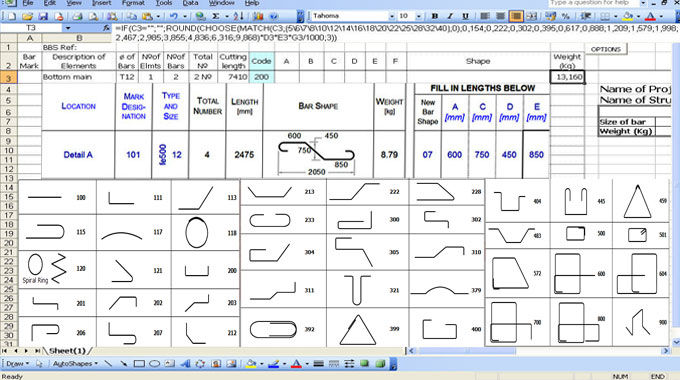The image size is (680, 380).
Task: Toggle Bold formatting
Action: point(435,16)
